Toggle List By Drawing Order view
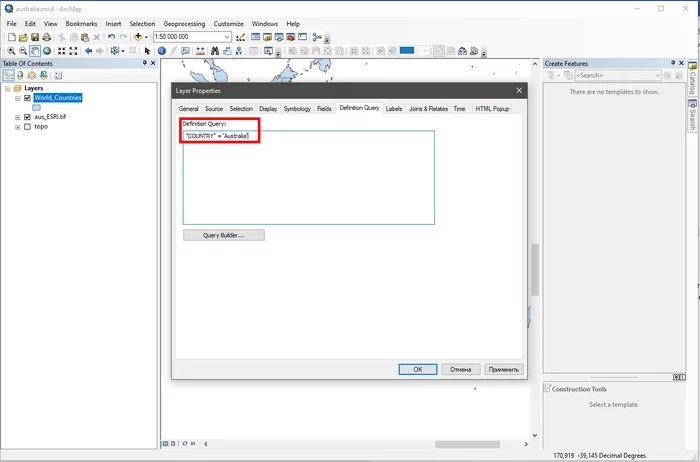The height and width of the screenshot is (462, 700). tap(8, 75)
